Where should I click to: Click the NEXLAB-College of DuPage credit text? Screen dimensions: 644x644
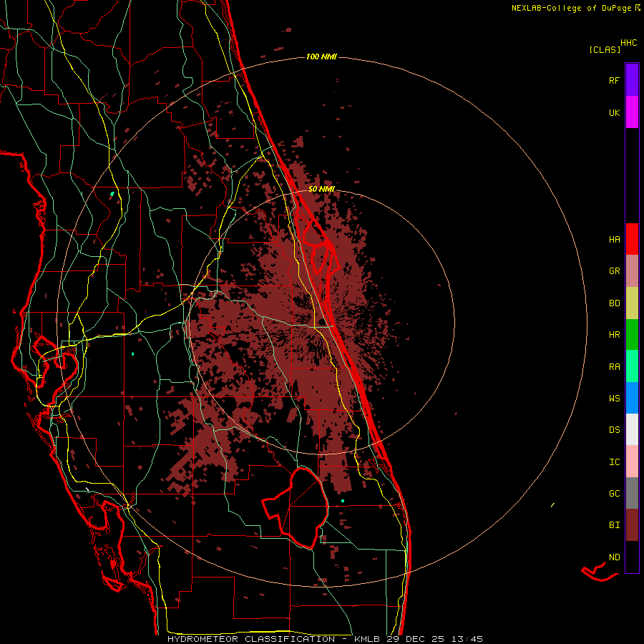pyautogui.click(x=571, y=8)
